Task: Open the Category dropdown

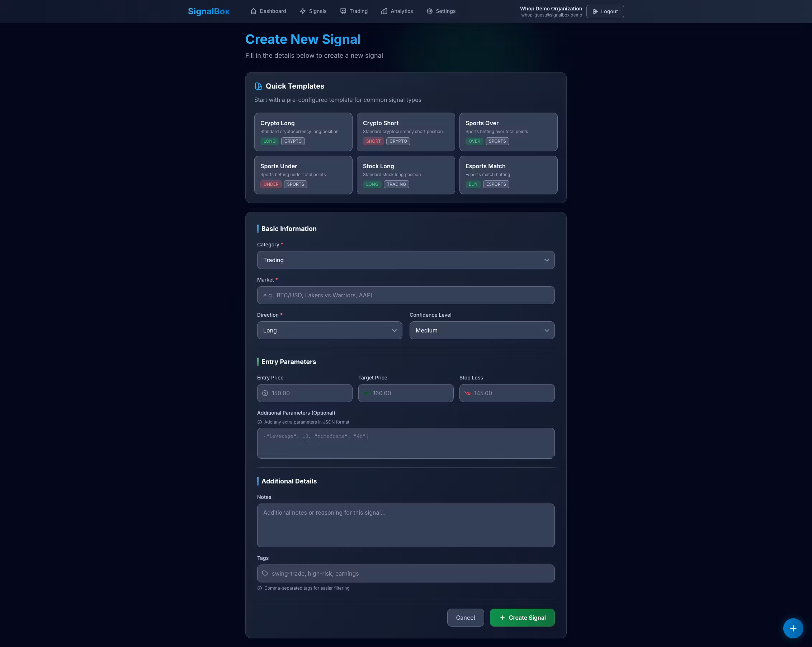Action: tap(406, 260)
